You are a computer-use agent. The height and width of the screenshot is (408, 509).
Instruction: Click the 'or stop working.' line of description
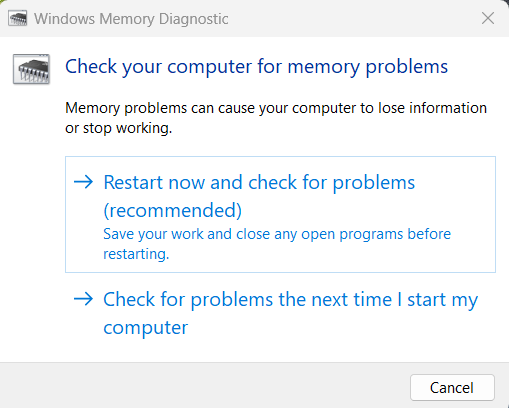pyautogui.click(x=119, y=128)
